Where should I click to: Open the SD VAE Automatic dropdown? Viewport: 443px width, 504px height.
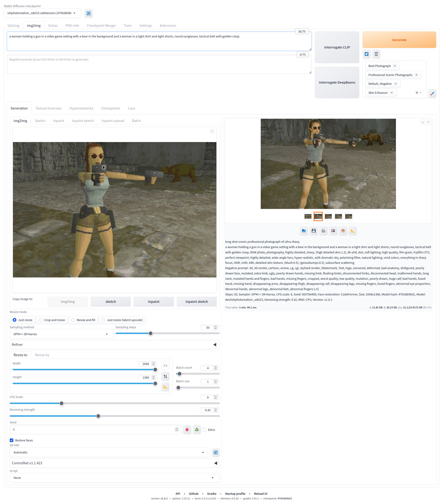(x=110, y=452)
